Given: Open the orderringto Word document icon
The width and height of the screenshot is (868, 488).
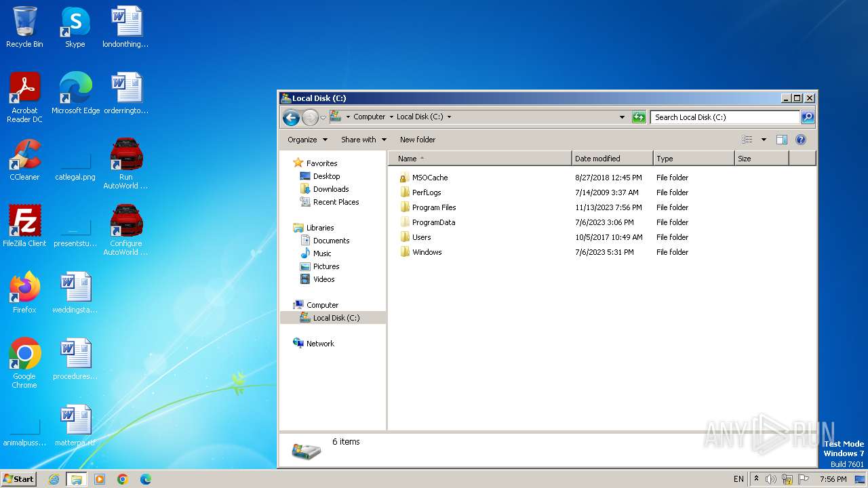Looking at the screenshot, I should click(x=125, y=93).
